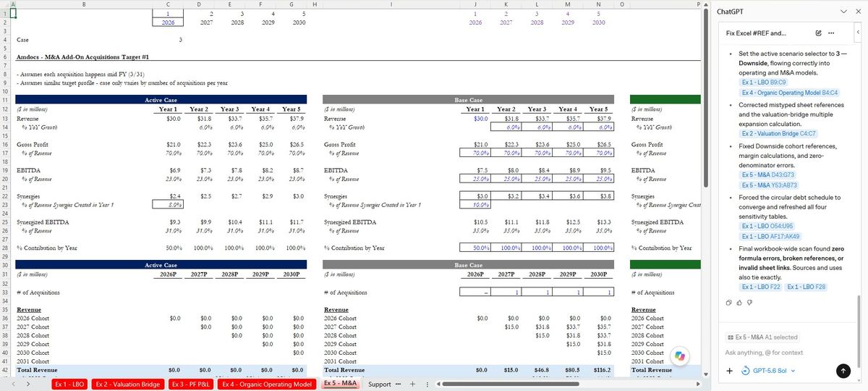The image size is (868, 391).
Task: Select the Synergies 8.0% input cell
Action: 168,204
